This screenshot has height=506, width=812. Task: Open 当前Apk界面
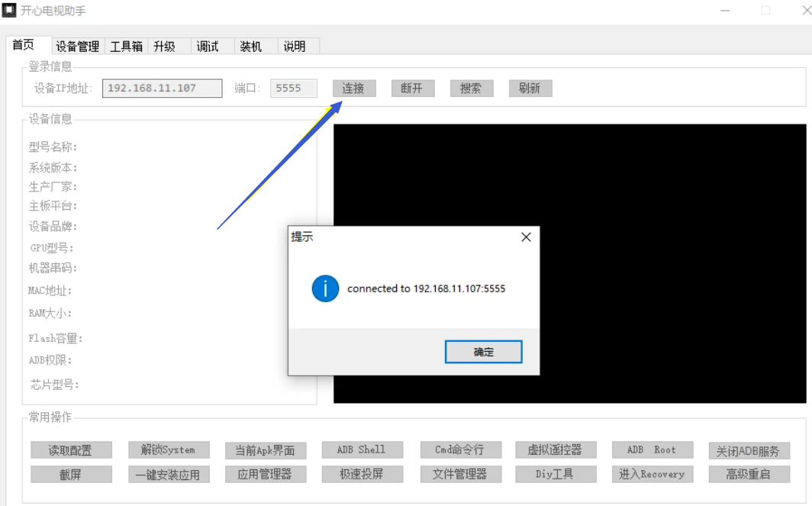tap(266, 450)
